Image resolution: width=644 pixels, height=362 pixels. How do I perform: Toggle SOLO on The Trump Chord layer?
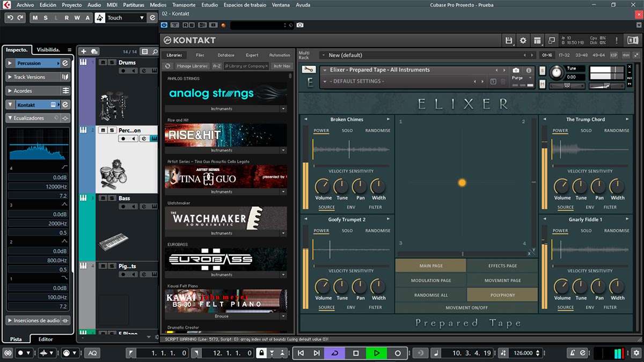coord(586,130)
